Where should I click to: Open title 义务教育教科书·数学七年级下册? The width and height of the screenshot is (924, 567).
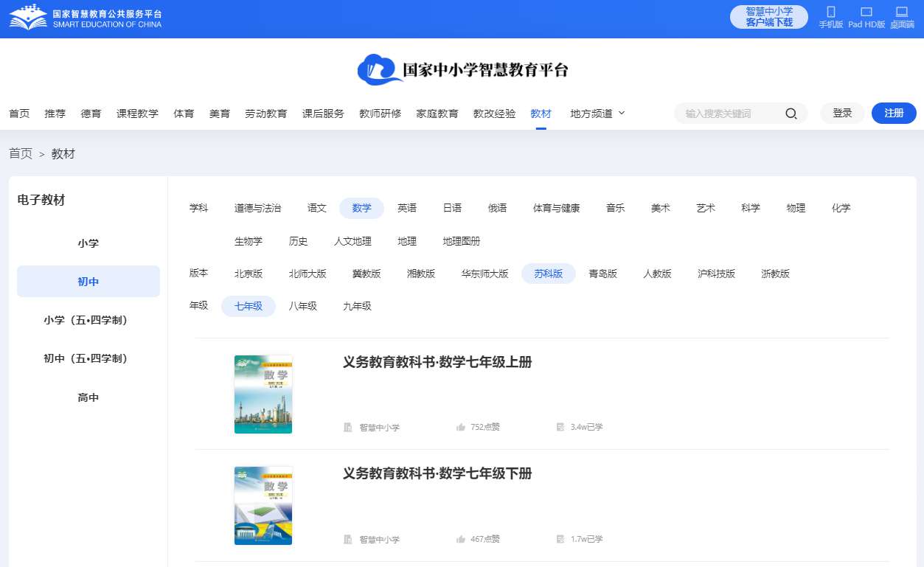click(x=437, y=473)
